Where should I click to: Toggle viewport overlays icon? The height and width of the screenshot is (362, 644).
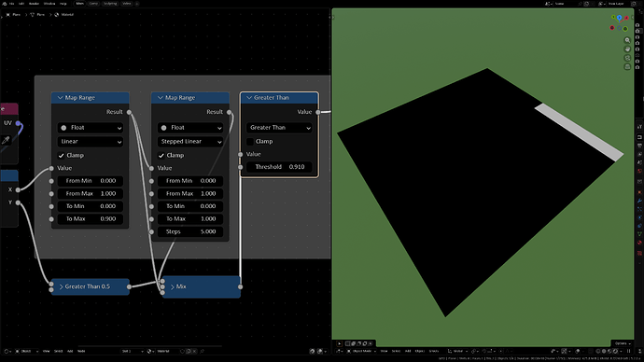[578, 351]
